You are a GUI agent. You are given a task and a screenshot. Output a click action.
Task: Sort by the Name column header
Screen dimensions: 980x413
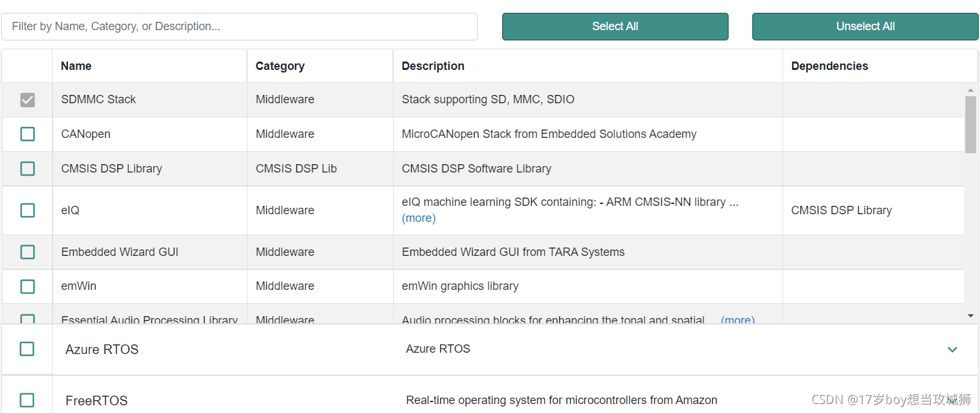76,66
